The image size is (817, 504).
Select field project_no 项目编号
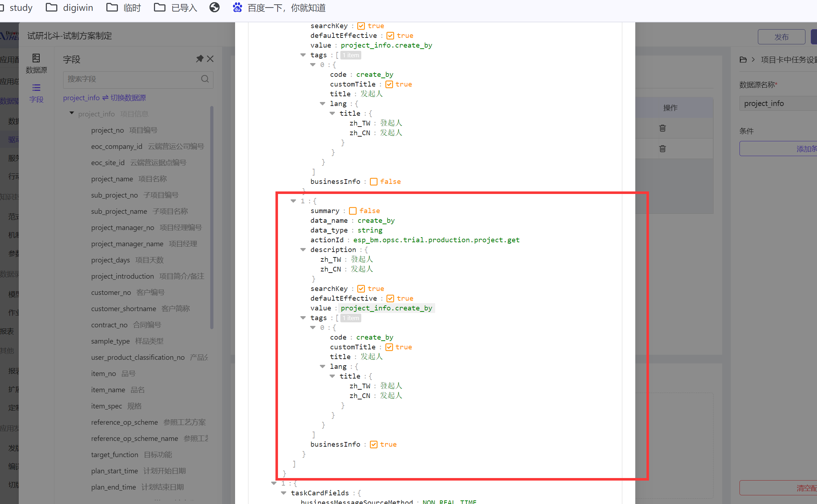tap(124, 130)
